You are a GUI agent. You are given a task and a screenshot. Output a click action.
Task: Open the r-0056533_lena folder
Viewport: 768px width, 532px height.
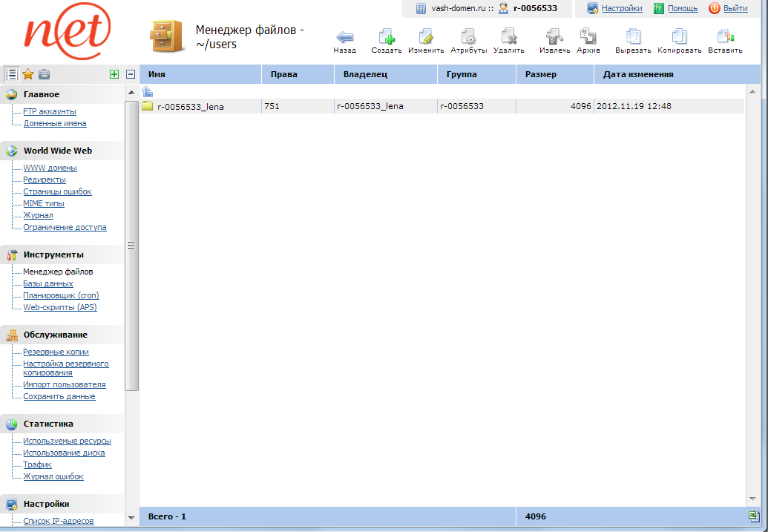click(x=190, y=106)
